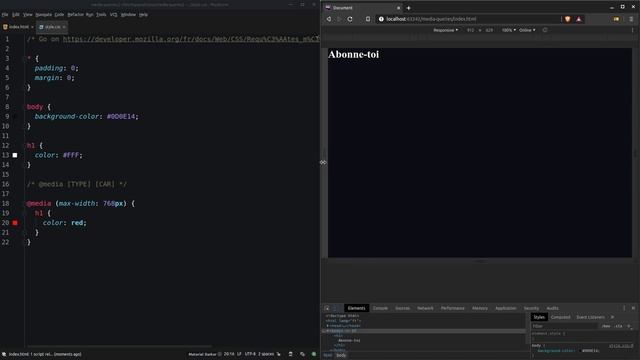The height and width of the screenshot is (360, 640).
Task: Open the 100% zoom dropdown
Action: coord(509,30)
